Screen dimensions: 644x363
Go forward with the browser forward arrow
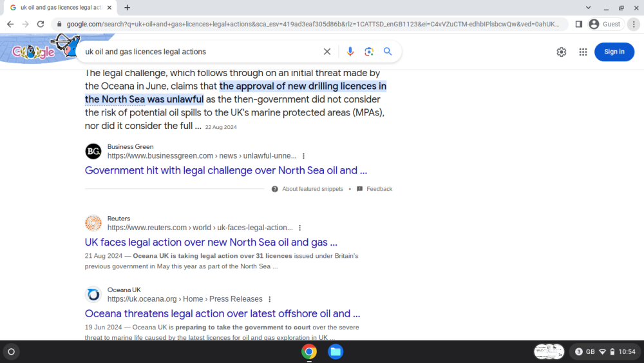point(26,25)
